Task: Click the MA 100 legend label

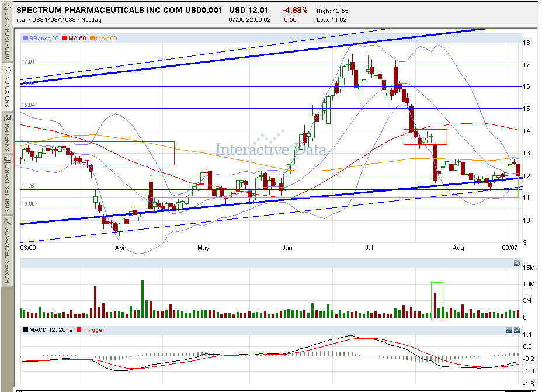Action: tap(106, 38)
